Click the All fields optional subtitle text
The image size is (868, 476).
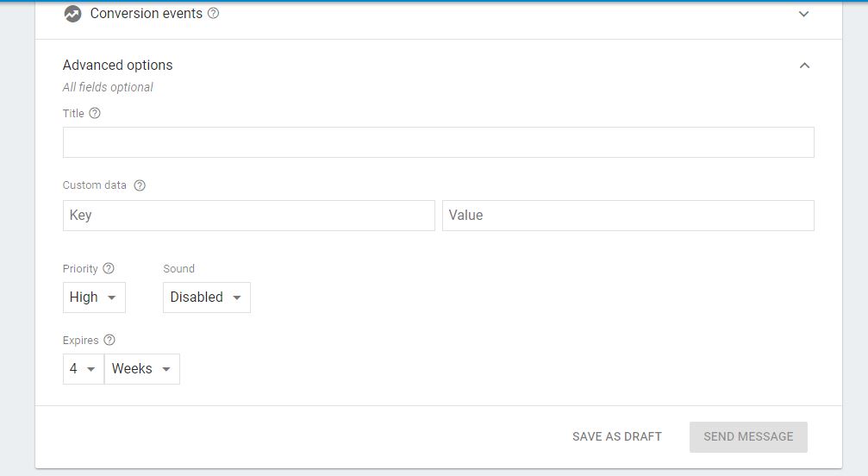click(108, 87)
